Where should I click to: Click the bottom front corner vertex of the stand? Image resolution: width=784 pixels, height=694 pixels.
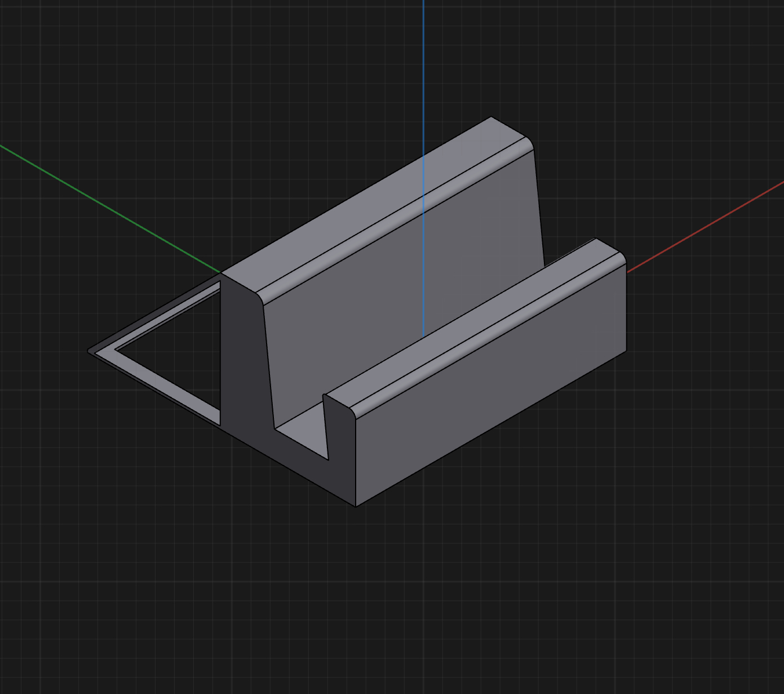pos(356,506)
